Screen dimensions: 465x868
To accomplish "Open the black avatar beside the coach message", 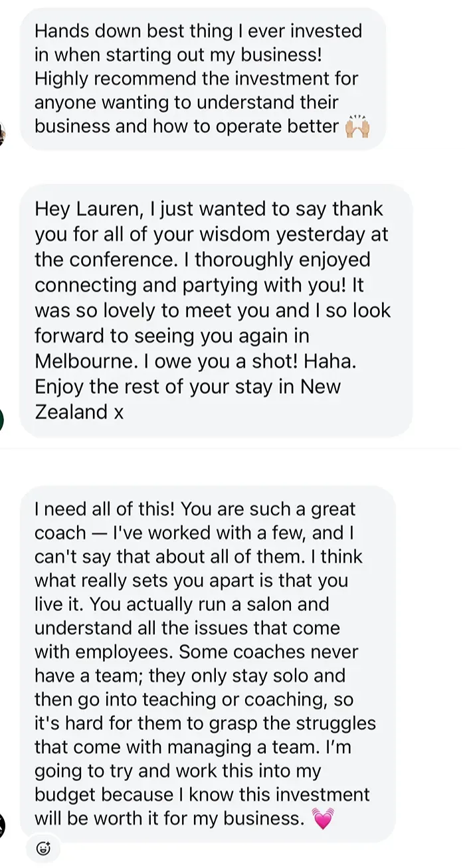I will [2, 826].
